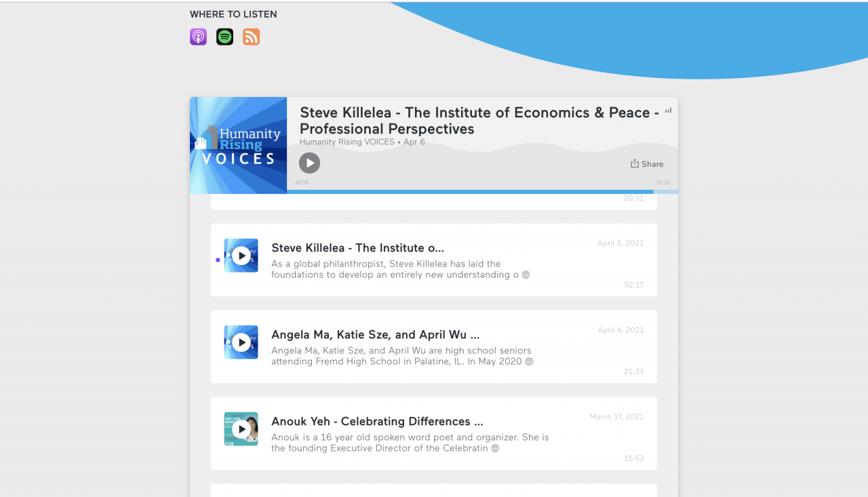Play the Angela Ma, Katie Sze episode
The image size is (868, 497).
point(241,342)
